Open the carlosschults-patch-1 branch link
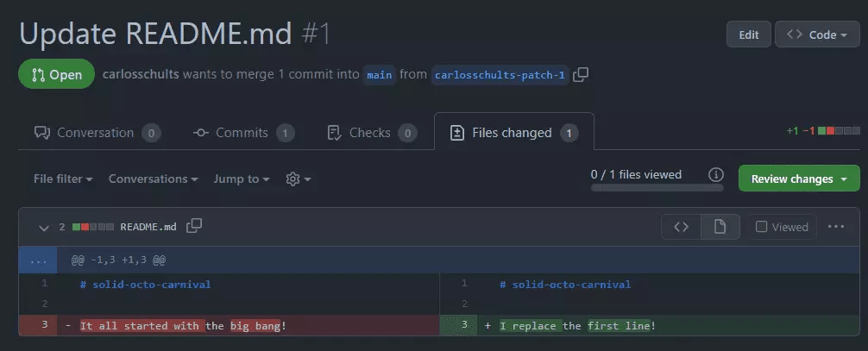This screenshot has width=868, height=351. pos(500,75)
